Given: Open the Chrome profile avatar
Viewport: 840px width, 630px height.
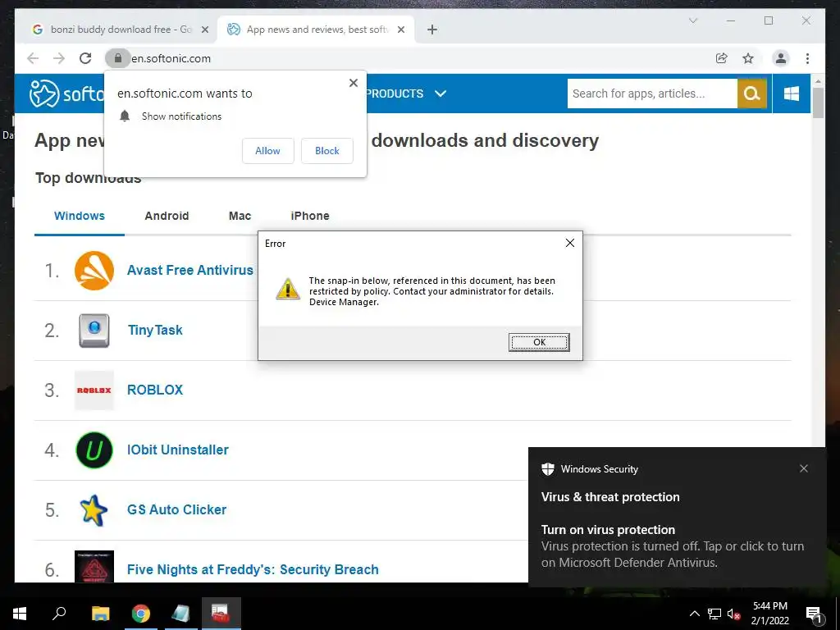Looking at the screenshot, I should tap(781, 58).
